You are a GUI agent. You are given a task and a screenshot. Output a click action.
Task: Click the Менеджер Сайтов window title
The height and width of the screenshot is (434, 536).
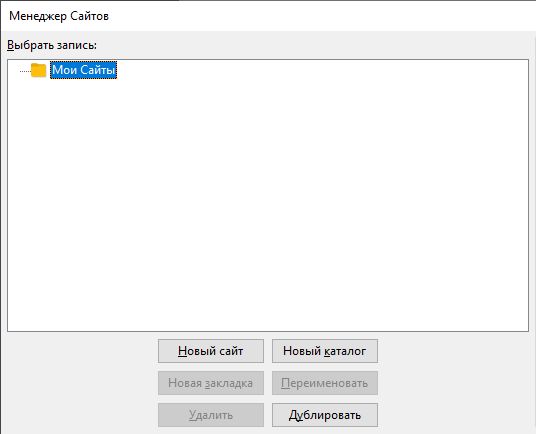point(59,16)
